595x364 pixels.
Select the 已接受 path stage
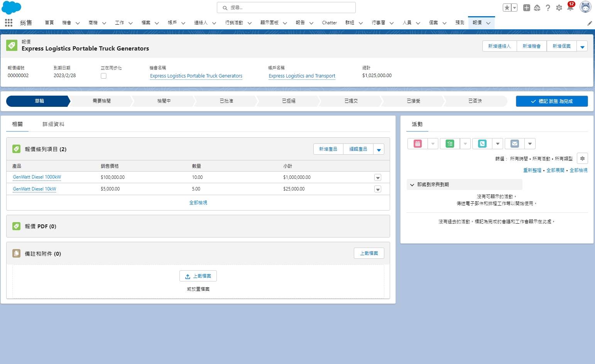[x=413, y=101]
